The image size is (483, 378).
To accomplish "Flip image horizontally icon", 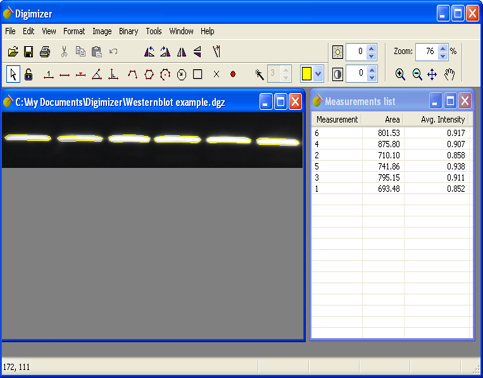I will coord(182,52).
